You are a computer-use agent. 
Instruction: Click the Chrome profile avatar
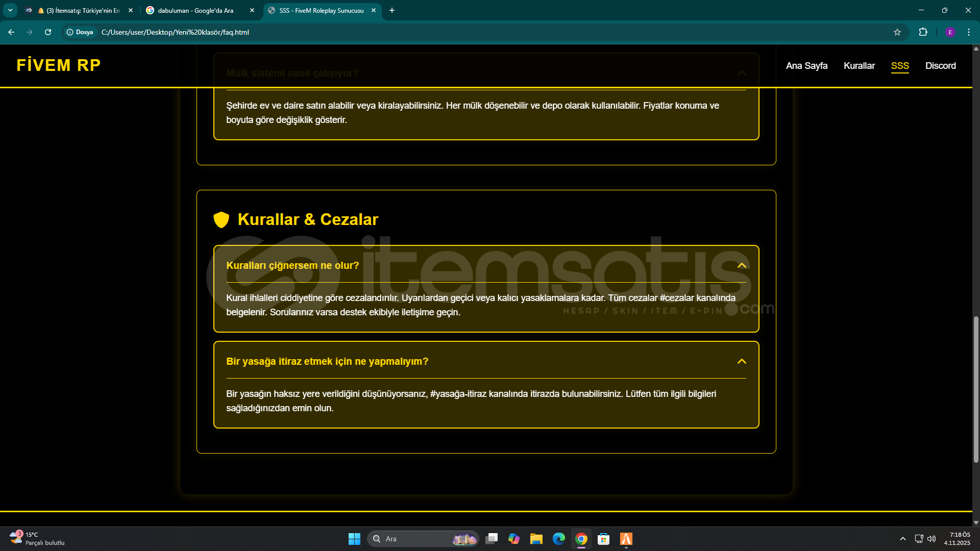click(x=950, y=32)
